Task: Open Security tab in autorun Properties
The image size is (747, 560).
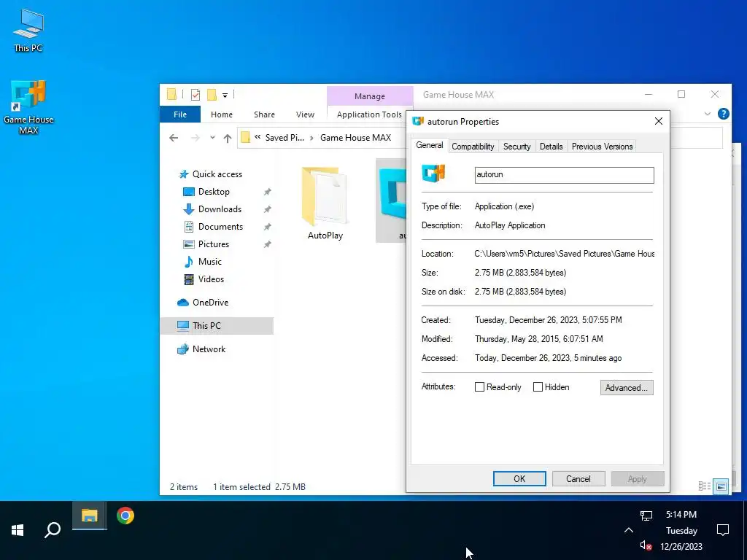Action: click(x=517, y=147)
